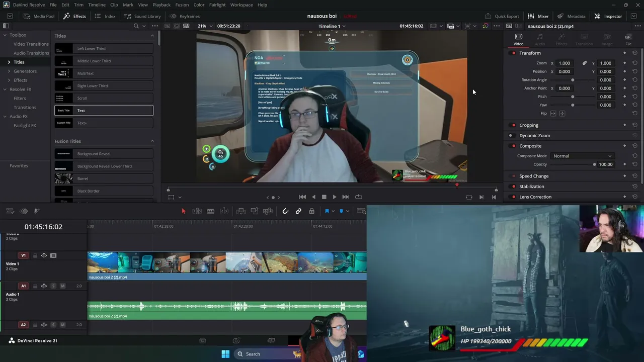Add keyframe for Opacity
The image size is (644, 362).
tap(625, 164)
